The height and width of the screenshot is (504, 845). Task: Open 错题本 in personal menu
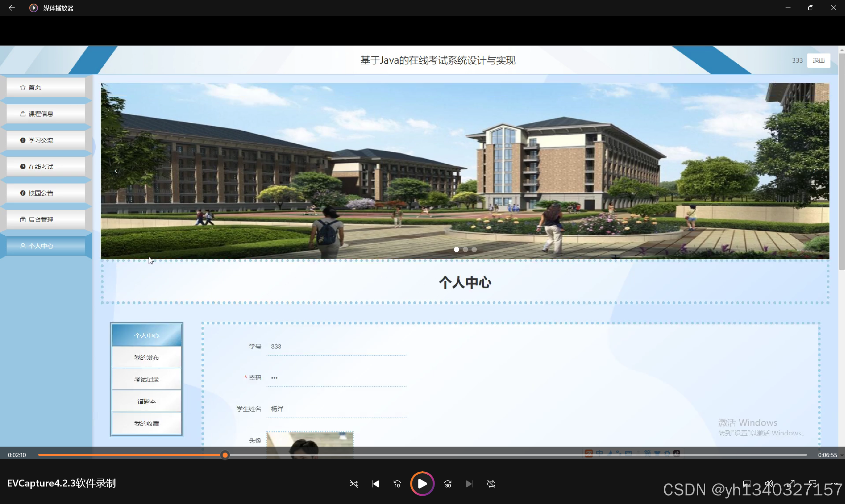[x=146, y=401]
